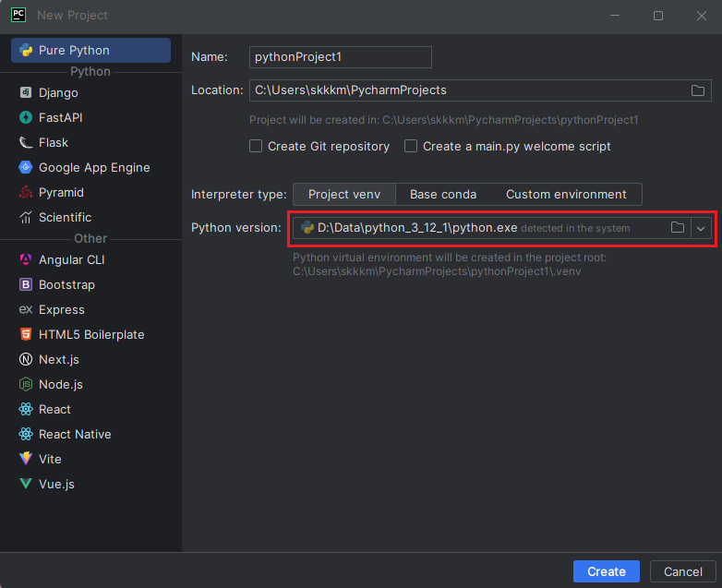The height and width of the screenshot is (588, 722).
Task: Close the New Project window
Action: pyautogui.click(x=702, y=16)
